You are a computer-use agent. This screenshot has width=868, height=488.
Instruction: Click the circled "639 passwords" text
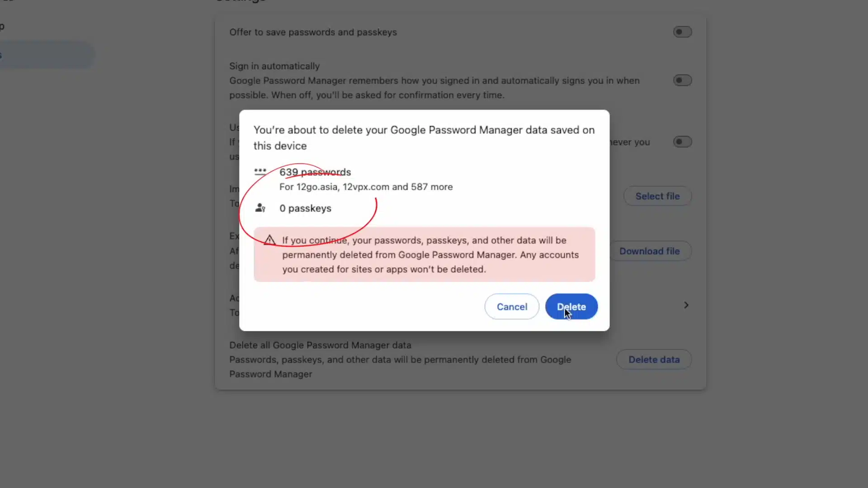[315, 172]
